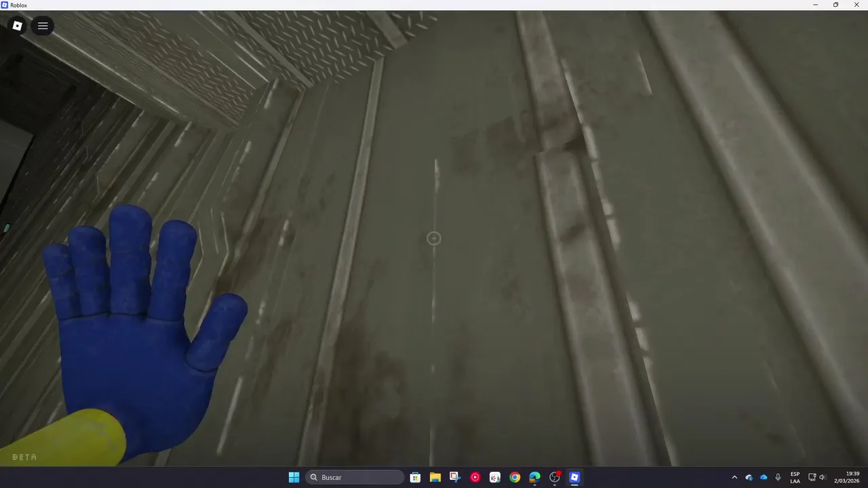Open Google Chrome from the taskbar
Screen dimensions: 868x488
point(515,477)
